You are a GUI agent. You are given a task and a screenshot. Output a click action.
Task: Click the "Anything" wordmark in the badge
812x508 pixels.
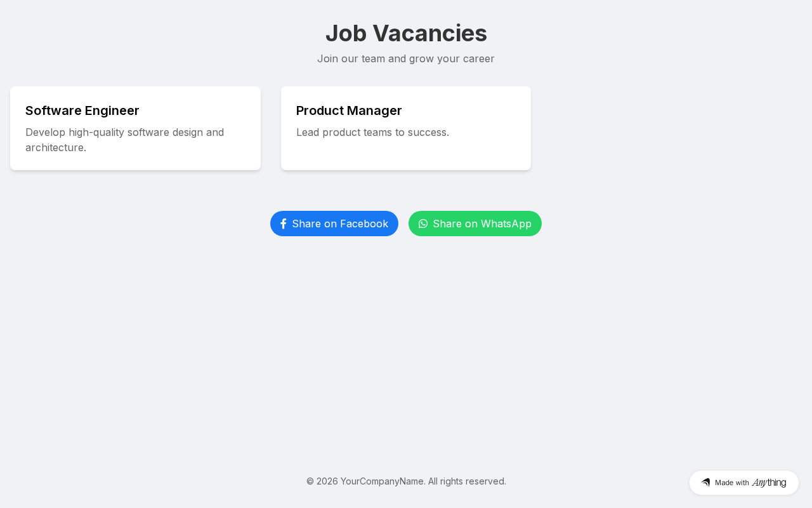pyautogui.click(x=769, y=483)
